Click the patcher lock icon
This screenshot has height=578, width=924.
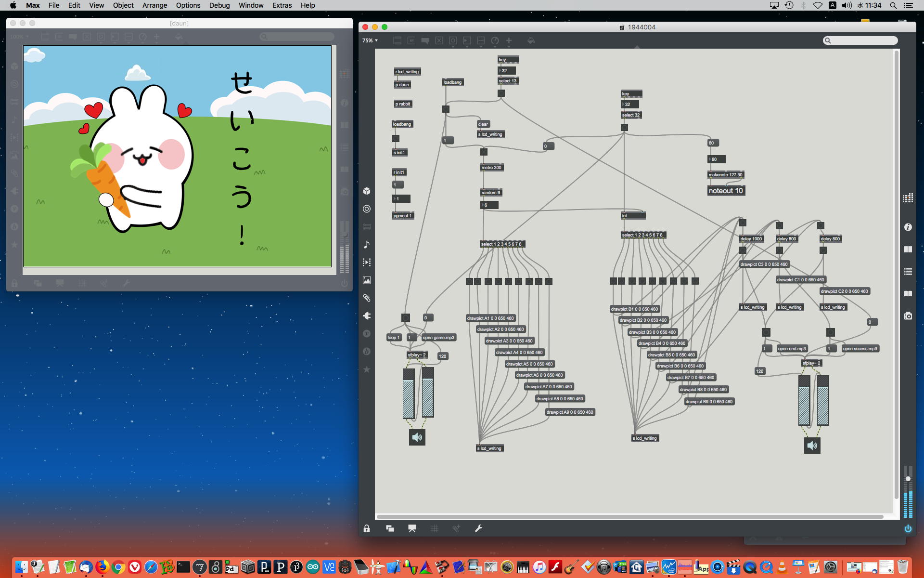(367, 528)
